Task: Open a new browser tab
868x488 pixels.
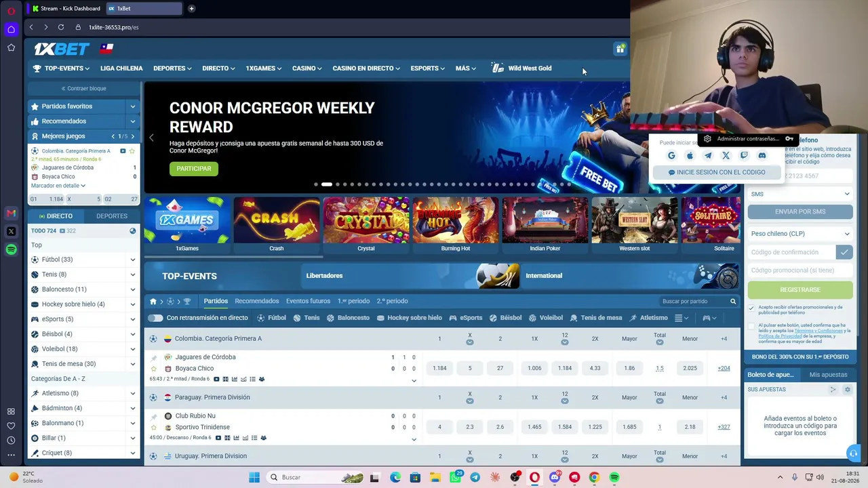Action: coord(191,8)
